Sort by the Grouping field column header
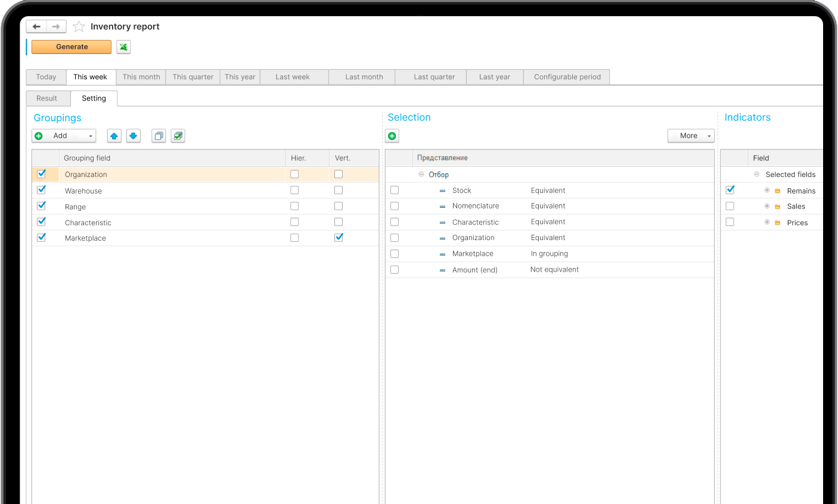Viewport: 838px width, 504px height. (172, 158)
